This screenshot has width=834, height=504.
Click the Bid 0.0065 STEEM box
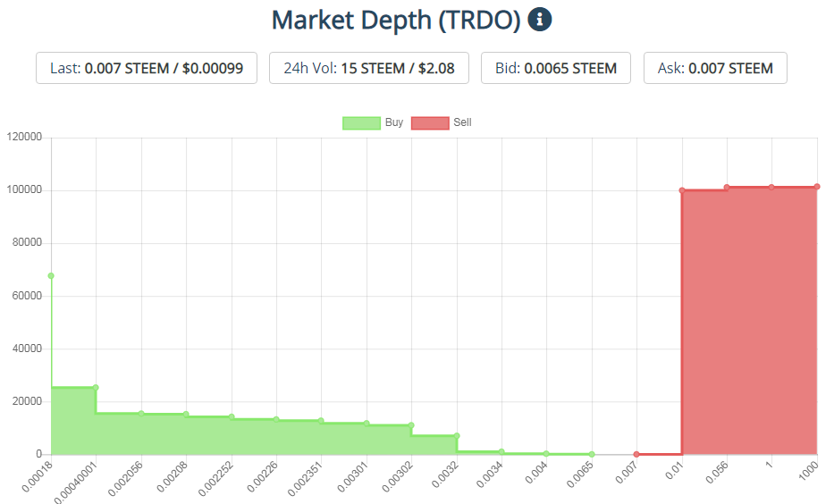pos(556,68)
